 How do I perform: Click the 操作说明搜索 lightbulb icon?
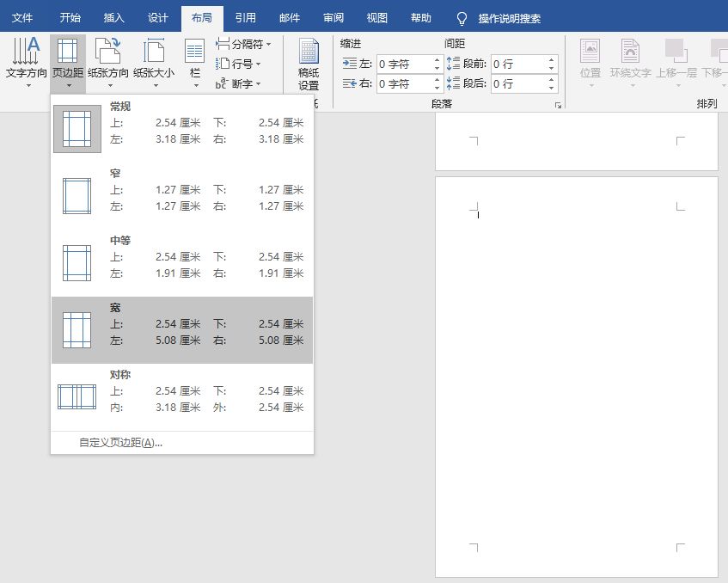tap(462, 17)
